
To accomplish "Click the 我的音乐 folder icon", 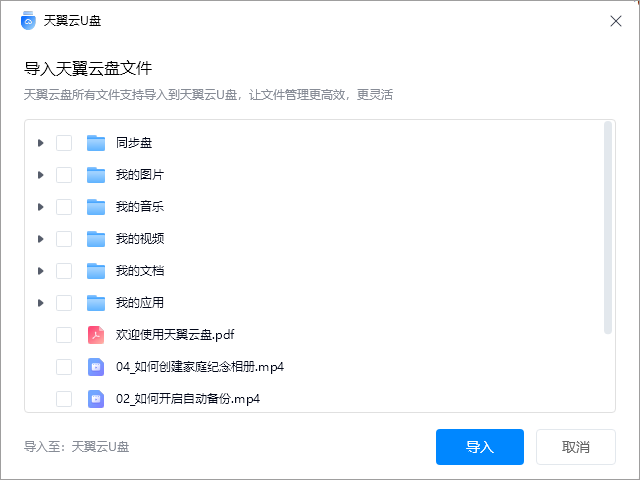I will (96, 207).
